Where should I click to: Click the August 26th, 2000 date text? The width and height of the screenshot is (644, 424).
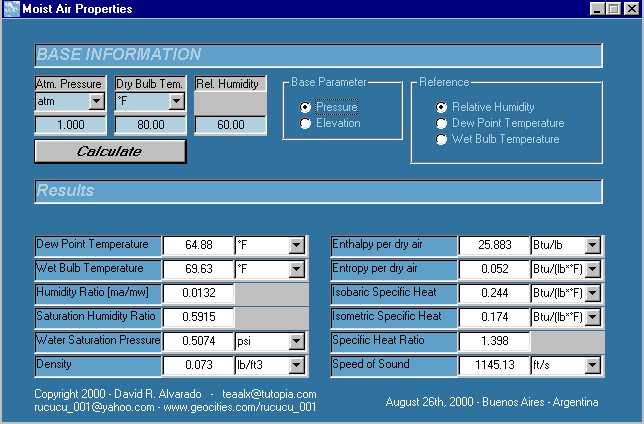tap(430, 402)
